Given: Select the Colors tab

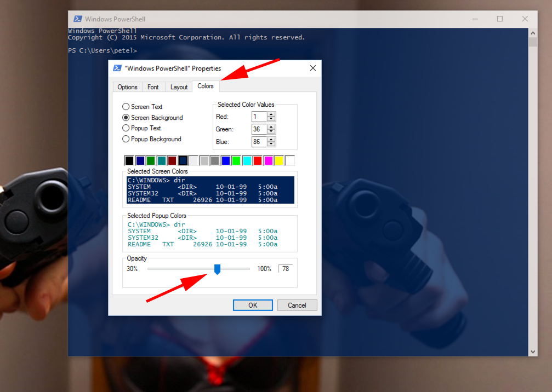Looking at the screenshot, I should (x=206, y=86).
